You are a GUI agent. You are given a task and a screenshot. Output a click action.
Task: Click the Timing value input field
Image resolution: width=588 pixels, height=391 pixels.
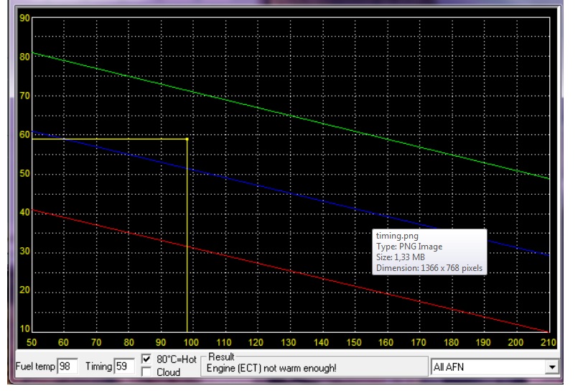point(124,367)
